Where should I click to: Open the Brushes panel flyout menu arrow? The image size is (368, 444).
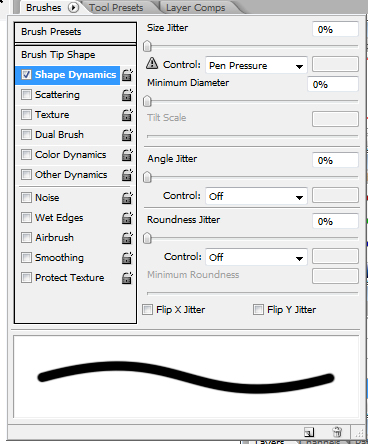[73, 7]
